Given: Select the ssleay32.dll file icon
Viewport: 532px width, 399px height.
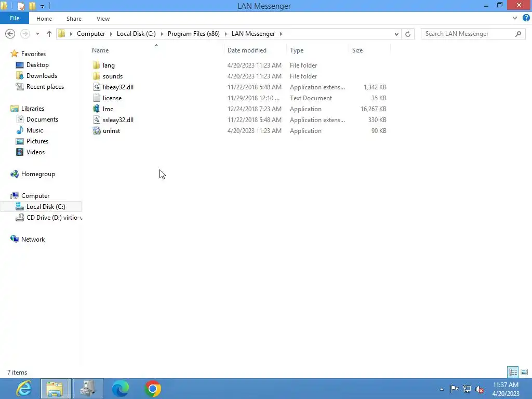Looking at the screenshot, I should 97,120.
